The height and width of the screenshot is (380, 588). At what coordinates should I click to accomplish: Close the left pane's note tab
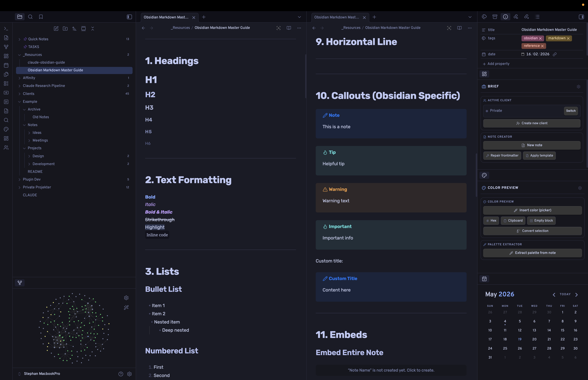[x=194, y=18]
